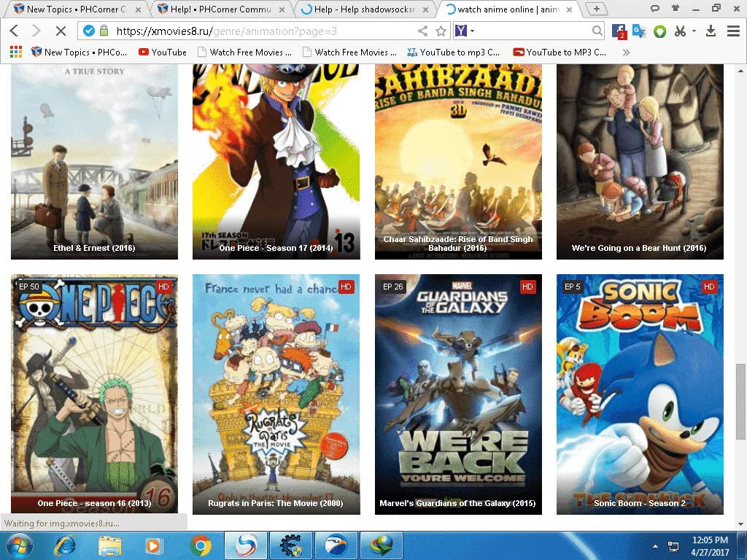Open the Facebook extension with notification badge

(619, 31)
